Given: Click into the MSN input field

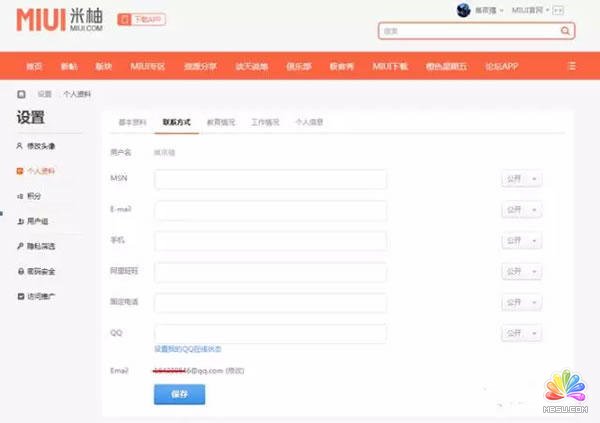Looking at the screenshot, I should [270, 179].
